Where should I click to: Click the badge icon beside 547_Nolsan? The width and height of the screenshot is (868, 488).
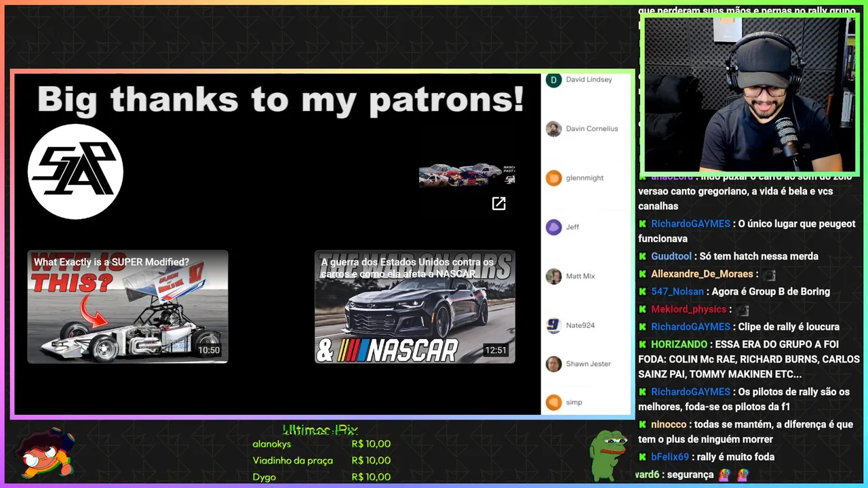[x=642, y=291]
